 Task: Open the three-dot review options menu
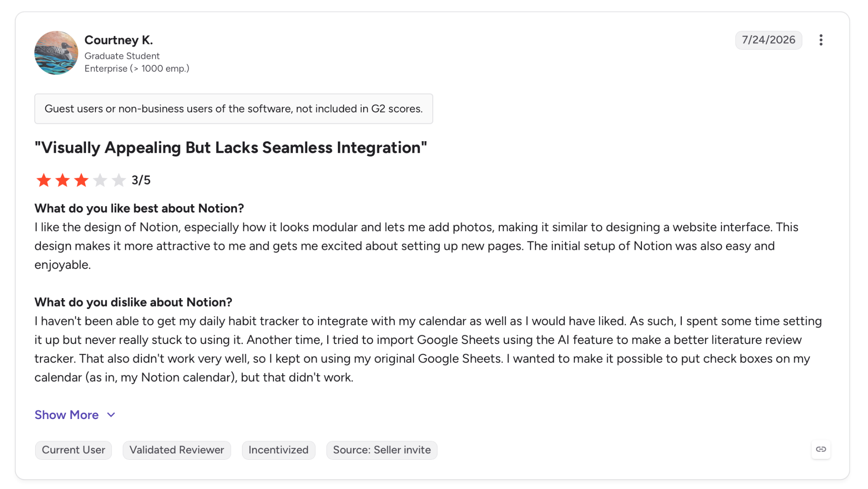pyautogui.click(x=821, y=40)
